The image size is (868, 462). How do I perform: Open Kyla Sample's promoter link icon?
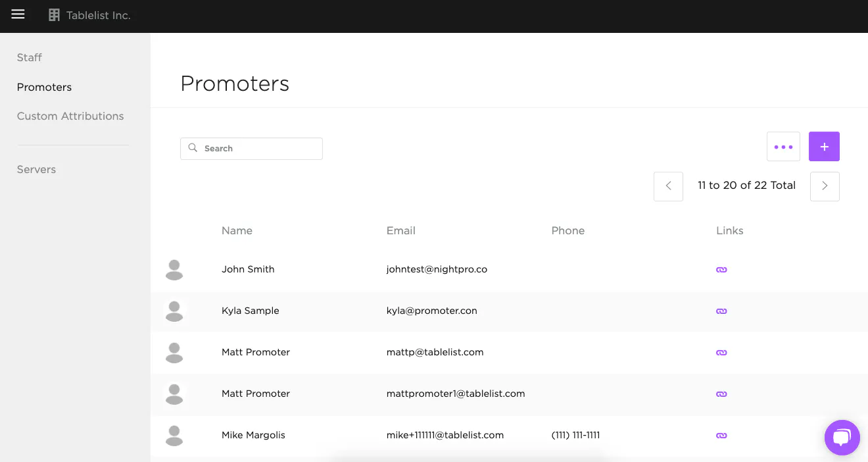[x=721, y=311]
